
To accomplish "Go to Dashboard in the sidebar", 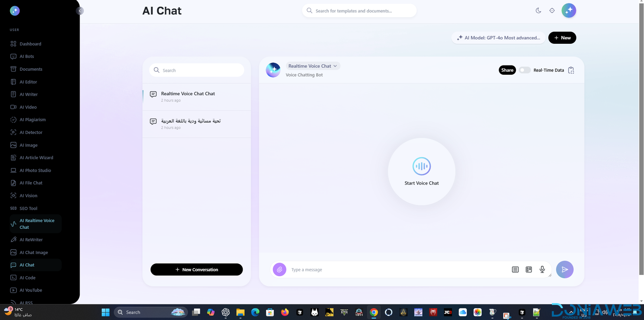I will click(30, 44).
